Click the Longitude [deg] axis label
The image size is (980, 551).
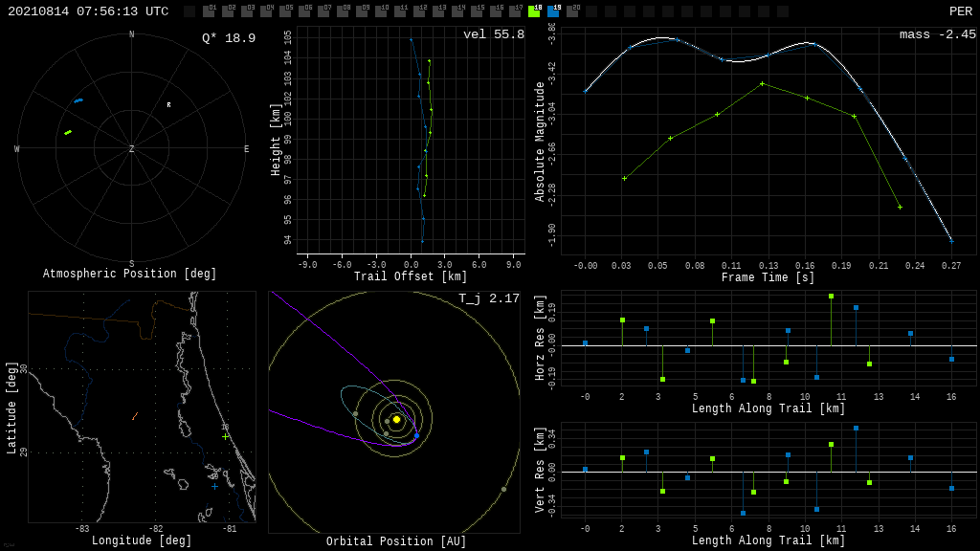pyautogui.click(x=142, y=540)
